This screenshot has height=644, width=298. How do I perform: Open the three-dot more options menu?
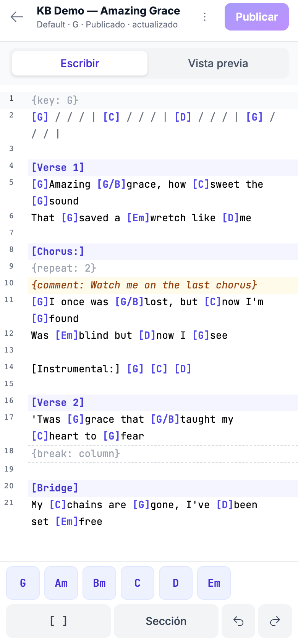205,17
